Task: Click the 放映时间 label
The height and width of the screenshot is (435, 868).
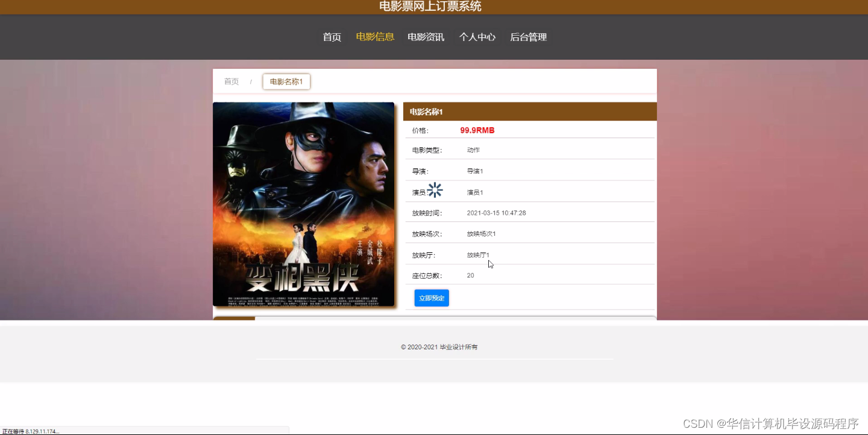Action: click(x=427, y=213)
